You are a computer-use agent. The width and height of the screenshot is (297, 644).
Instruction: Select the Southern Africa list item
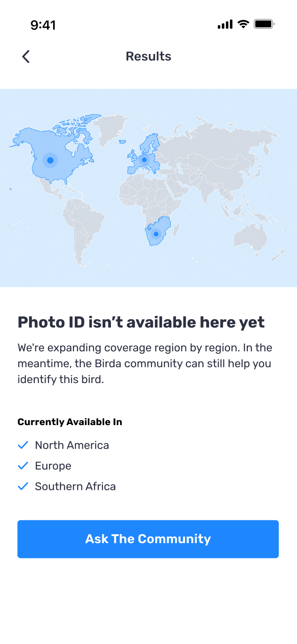pos(67,486)
